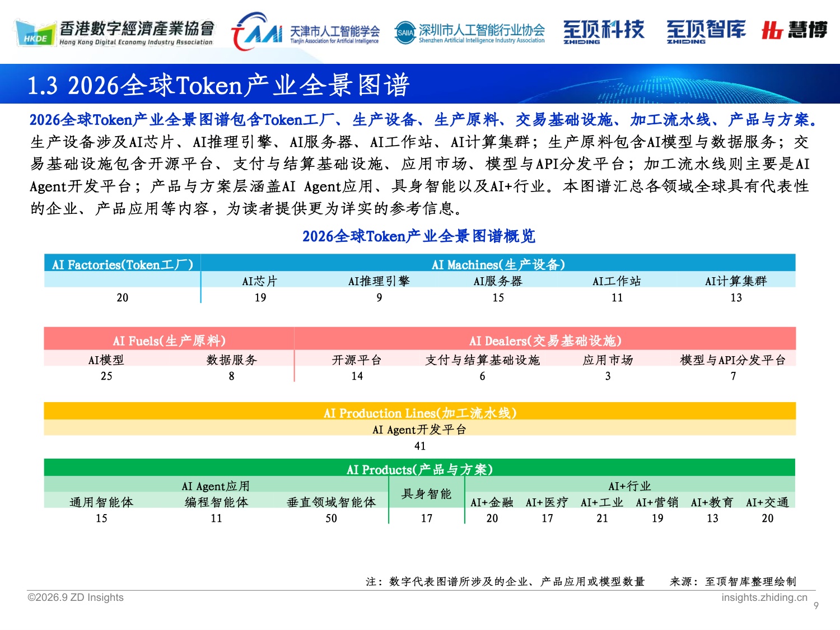
Task: Select the 'AI Machines(生产设备)' header
Action: click(x=498, y=264)
